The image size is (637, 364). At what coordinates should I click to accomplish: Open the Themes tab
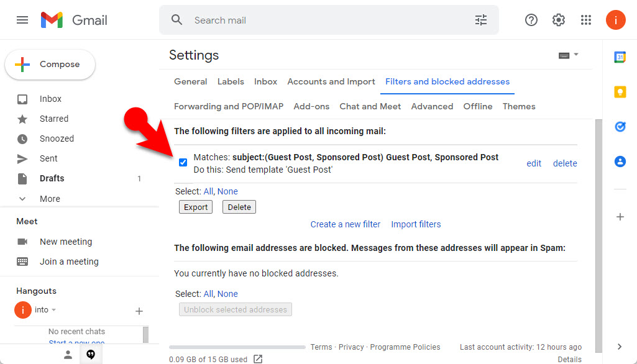coord(519,106)
